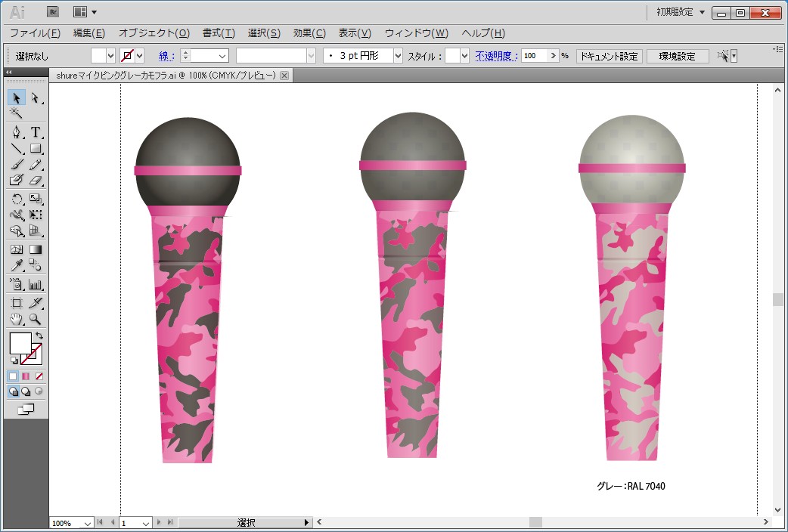Select the Gradient tool
The image size is (788, 532).
tap(36, 249)
